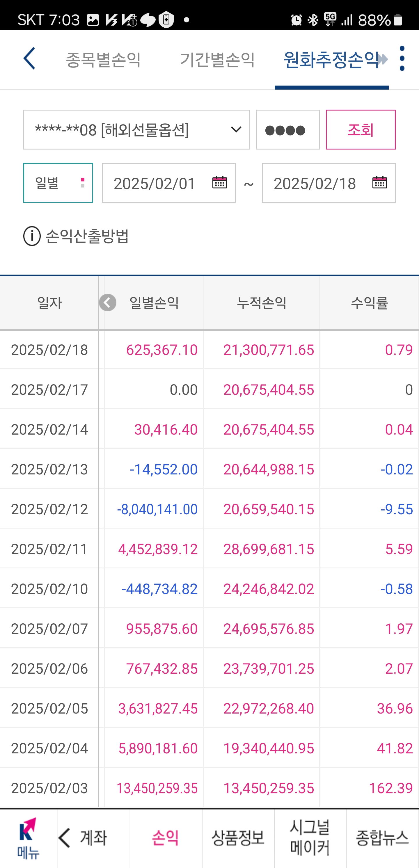Switch to the 종목별손익 tab
Viewport: 419px width, 868px height.
click(x=103, y=59)
